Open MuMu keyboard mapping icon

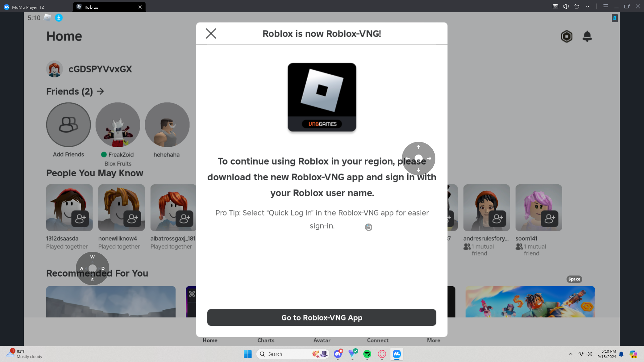pyautogui.click(x=555, y=6)
